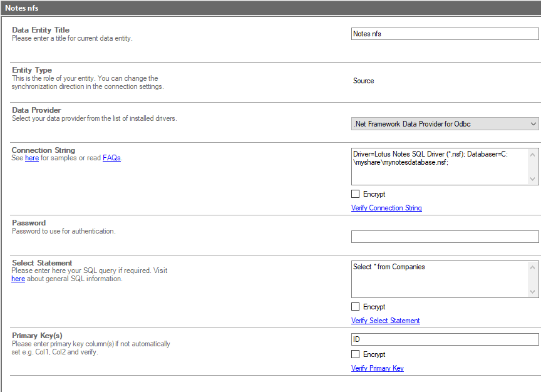
Task: Click the empty Password field
Action: point(445,237)
